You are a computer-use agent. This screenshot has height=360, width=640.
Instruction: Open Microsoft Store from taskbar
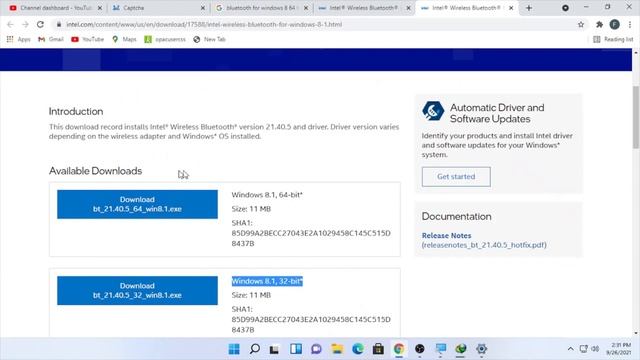point(378,349)
